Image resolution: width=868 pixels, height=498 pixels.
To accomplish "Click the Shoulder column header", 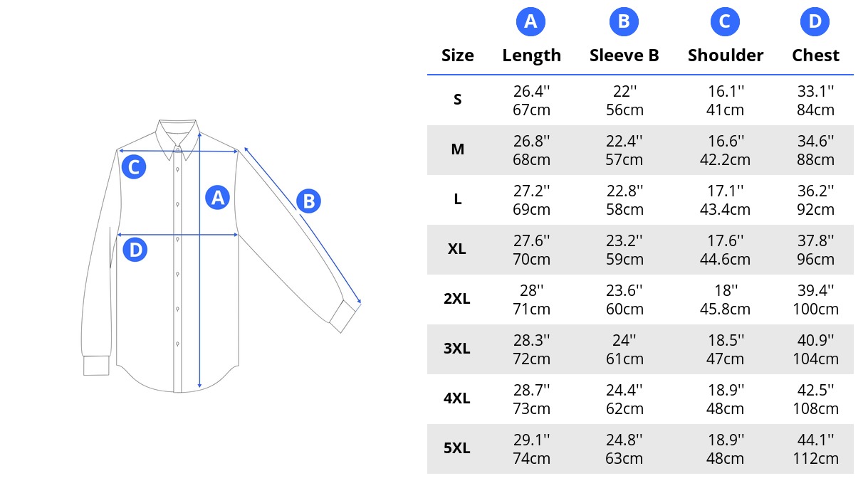I will click(x=726, y=55).
